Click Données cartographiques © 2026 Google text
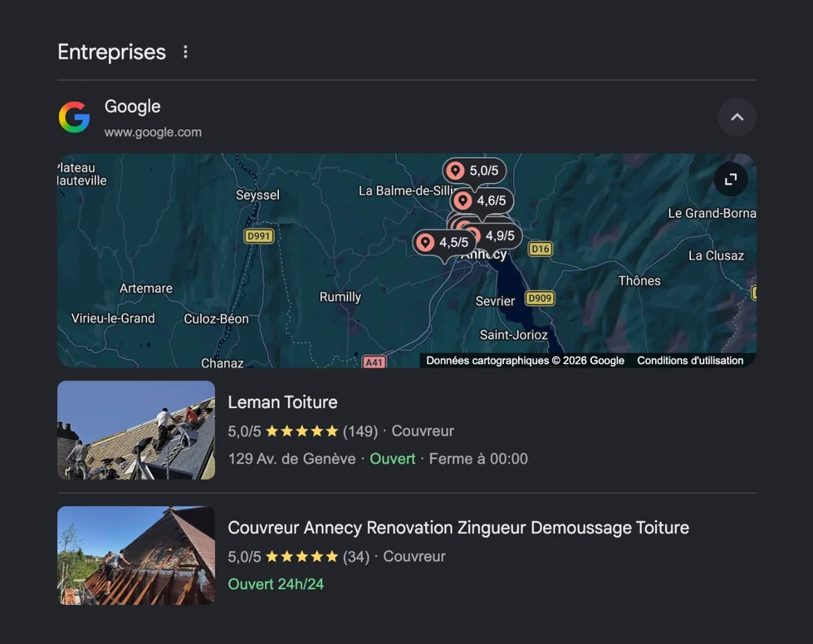Image resolution: width=813 pixels, height=644 pixels. click(x=524, y=360)
